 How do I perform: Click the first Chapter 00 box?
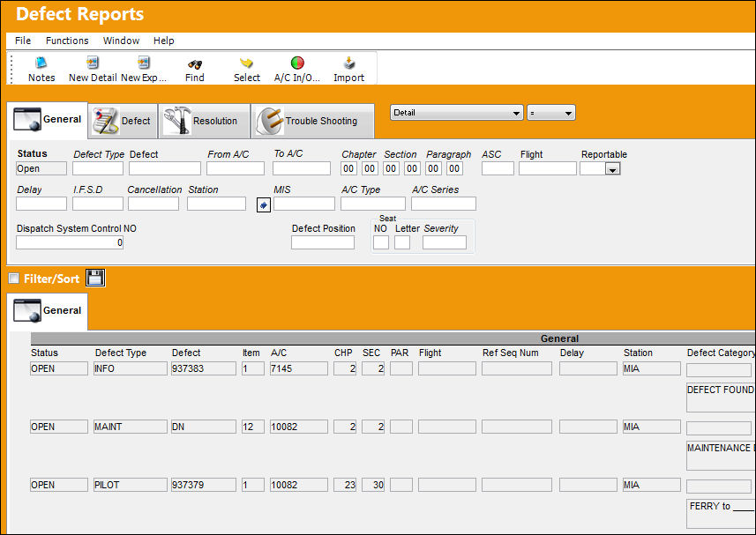[x=348, y=168]
